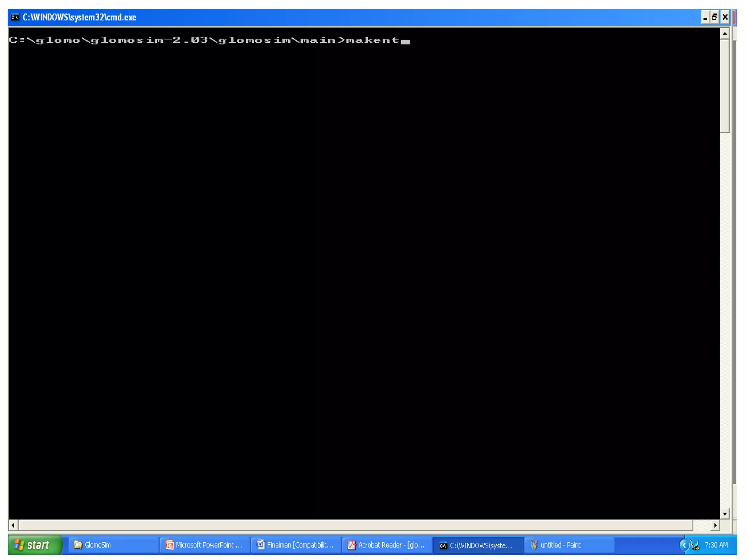The image size is (747, 560).
Task: Click the cmd.exe title bar system icon
Action: coord(15,17)
